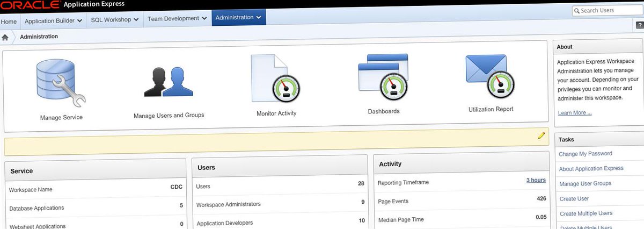Screen dimensions: 644x229
Task: Open the help question mark icon
Action: point(640,25)
